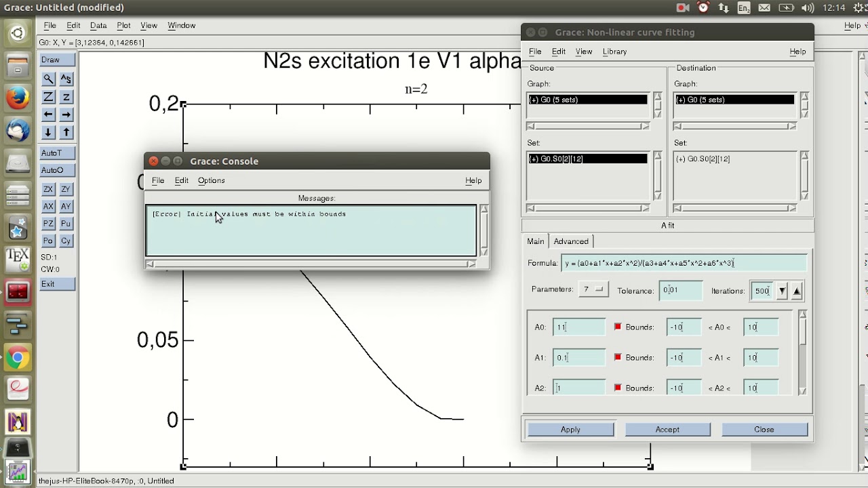Toggle the A0 Bounds checkbox
Screen dimensions: 868x488
point(618,327)
